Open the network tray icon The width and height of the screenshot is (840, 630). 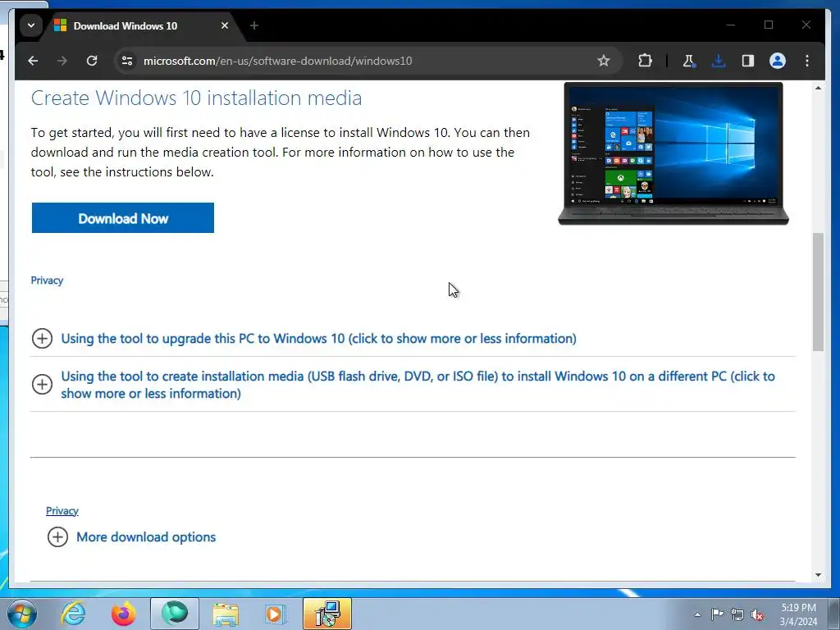(x=737, y=614)
